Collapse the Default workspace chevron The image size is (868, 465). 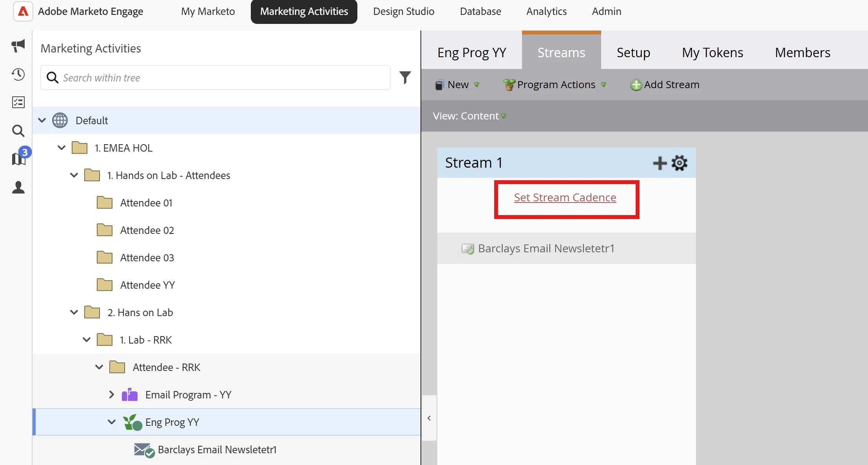[42, 120]
